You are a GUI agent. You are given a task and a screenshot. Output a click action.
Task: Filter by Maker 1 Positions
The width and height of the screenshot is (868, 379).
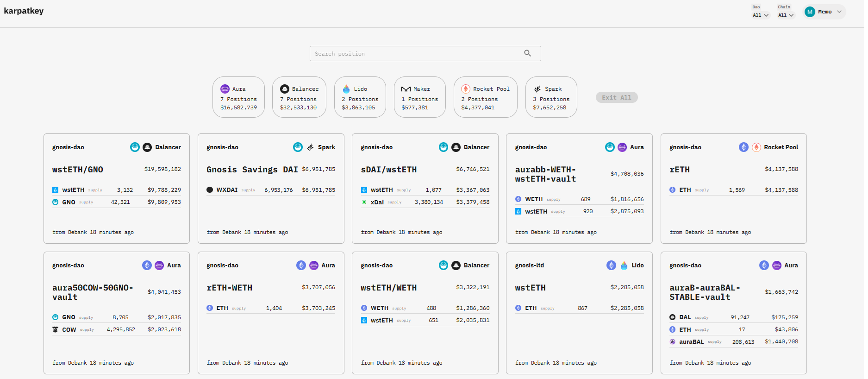click(419, 97)
